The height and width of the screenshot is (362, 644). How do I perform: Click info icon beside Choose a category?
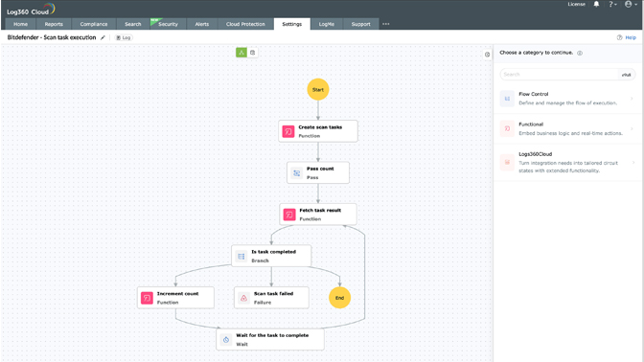(580, 53)
